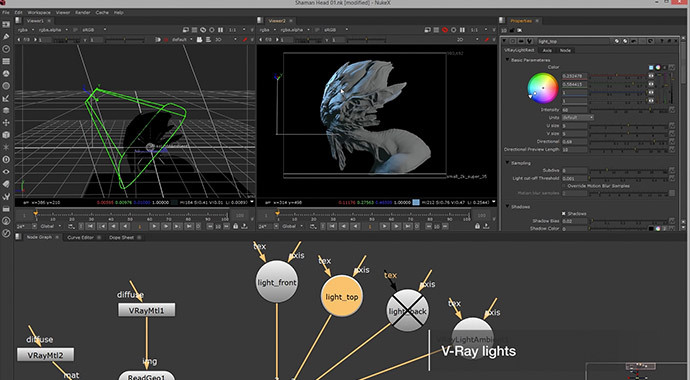Toggle Viewer1 timeline lock icon

click(235, 227)
